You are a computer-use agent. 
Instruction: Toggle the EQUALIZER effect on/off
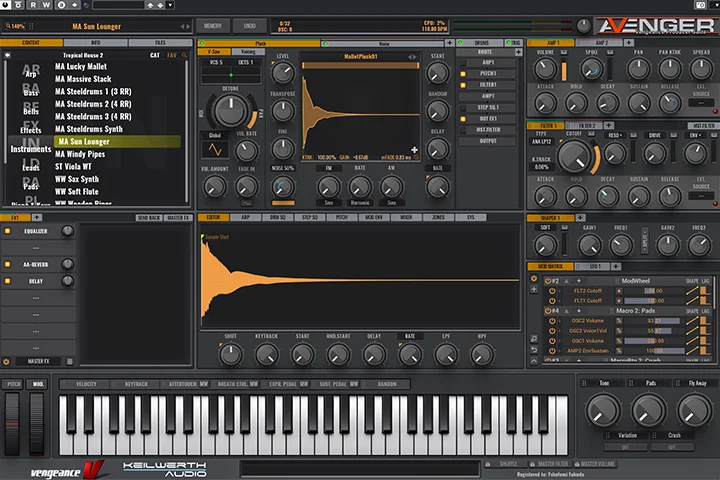[x=7, y=231]
